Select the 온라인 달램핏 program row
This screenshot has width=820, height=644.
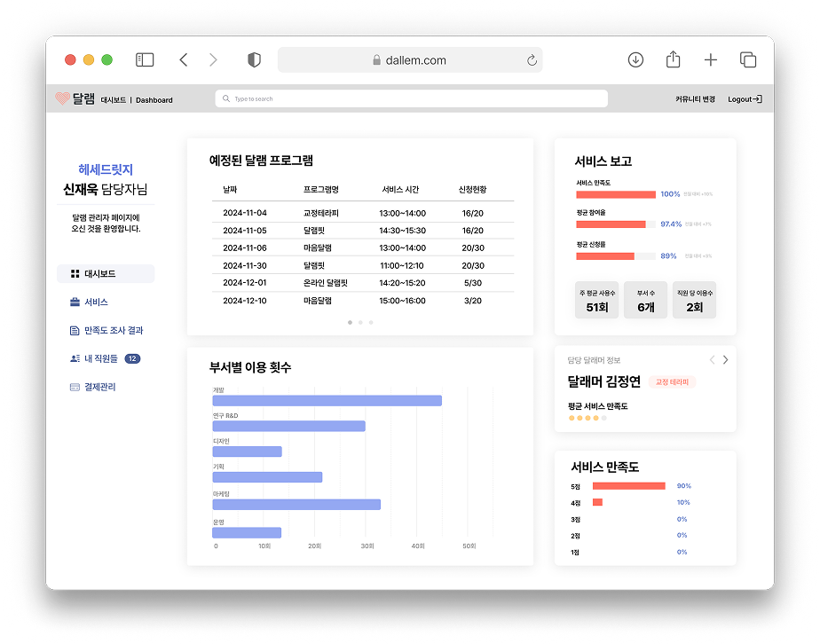point(363,283)
